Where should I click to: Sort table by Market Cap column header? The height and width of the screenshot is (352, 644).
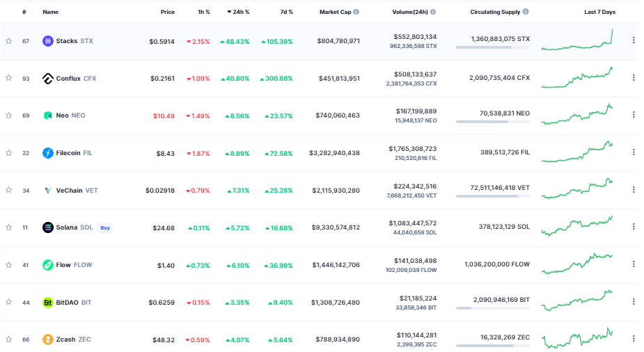[335, 12]
